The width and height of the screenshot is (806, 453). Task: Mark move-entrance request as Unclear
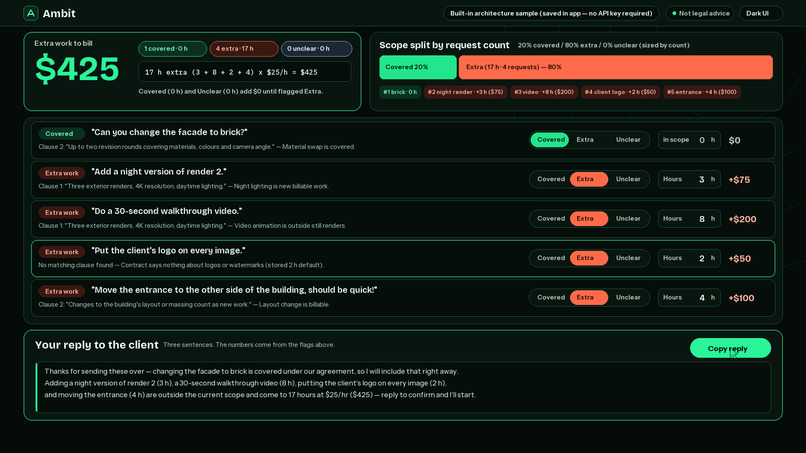click(x=628, y=298)
